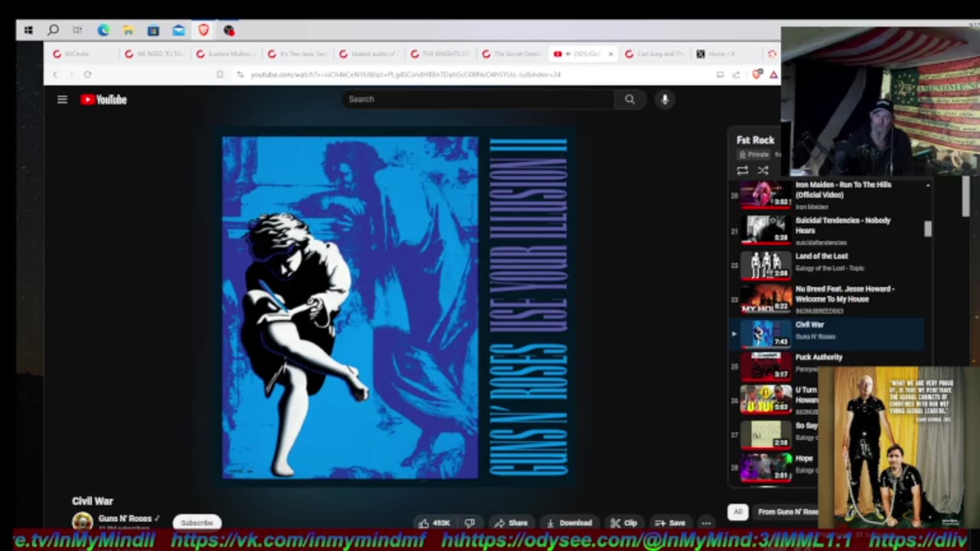
Task: Reload the current page
Action: (x=87, y=74)
